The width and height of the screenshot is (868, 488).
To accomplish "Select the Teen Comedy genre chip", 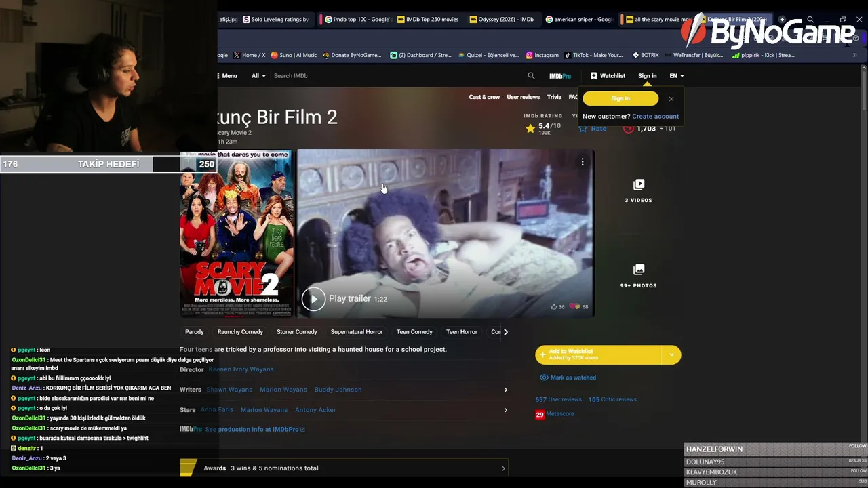I will (x=414, y=332).
